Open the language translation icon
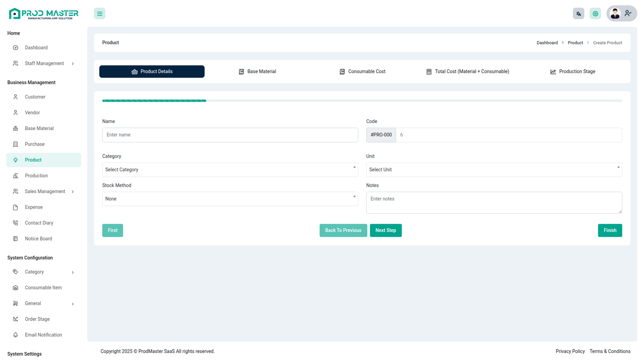This screenshot has width=644, height=362. tap(578, 14)
